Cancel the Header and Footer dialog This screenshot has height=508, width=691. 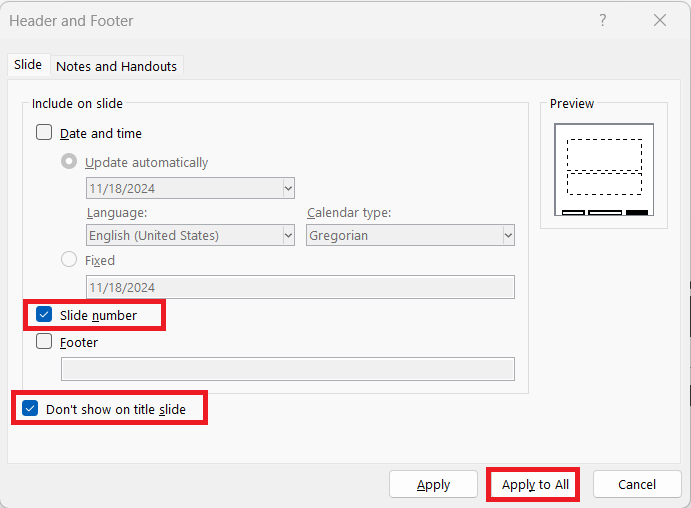point(637,485)
